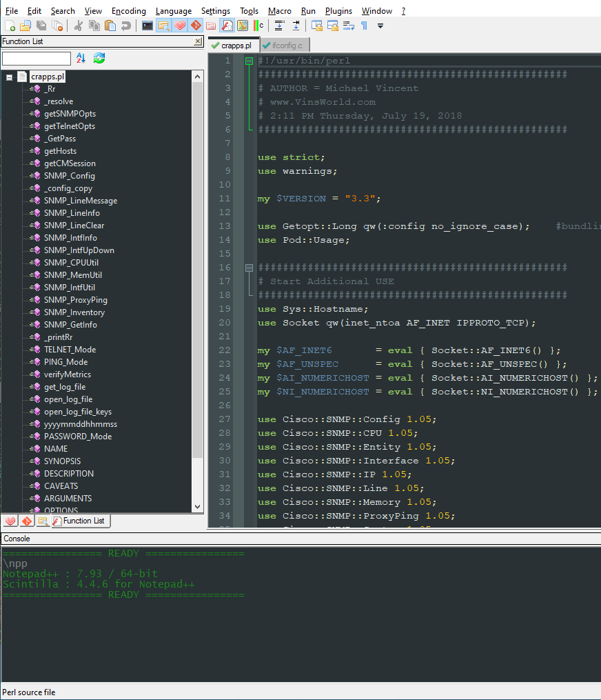Click line number 20 in the margin
Image resolution: width=601 pixels, height=700 pixels.
click(x=225, y=323)
